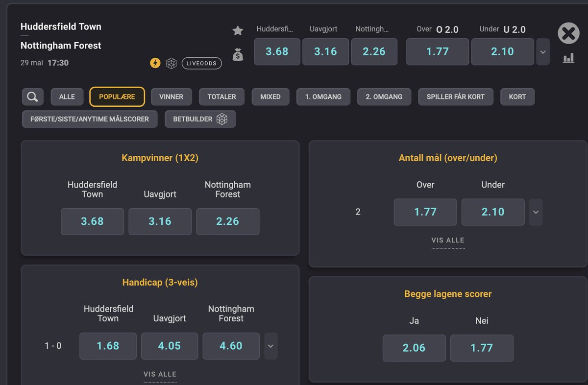Click the favorite star icon
588x385 pixels.
(x=238, y=30)
